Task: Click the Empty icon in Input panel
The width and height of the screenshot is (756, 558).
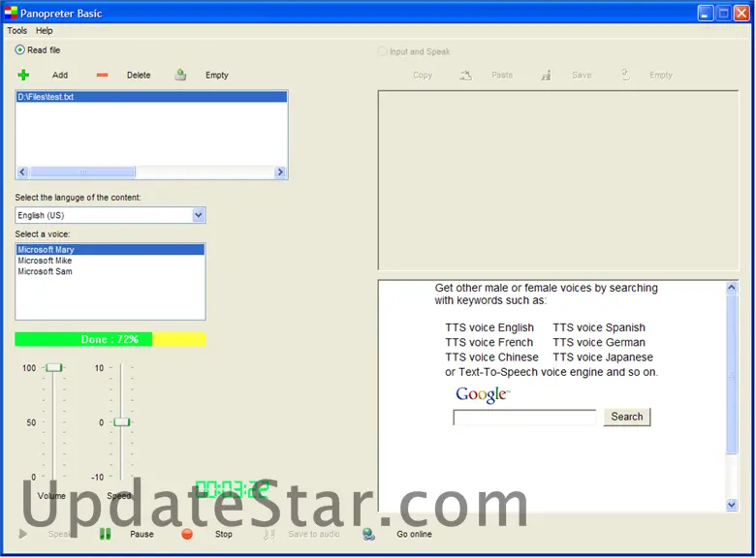Action: [625, 75]
